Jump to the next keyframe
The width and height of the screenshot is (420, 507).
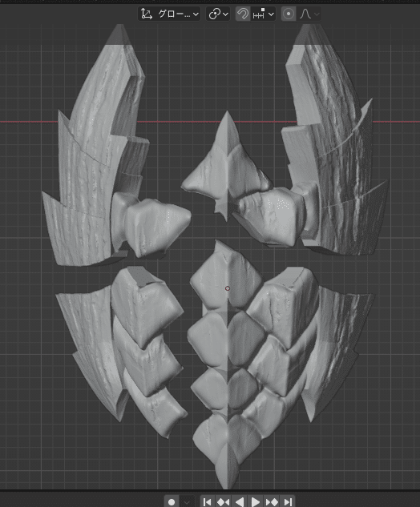coord(272,501)
